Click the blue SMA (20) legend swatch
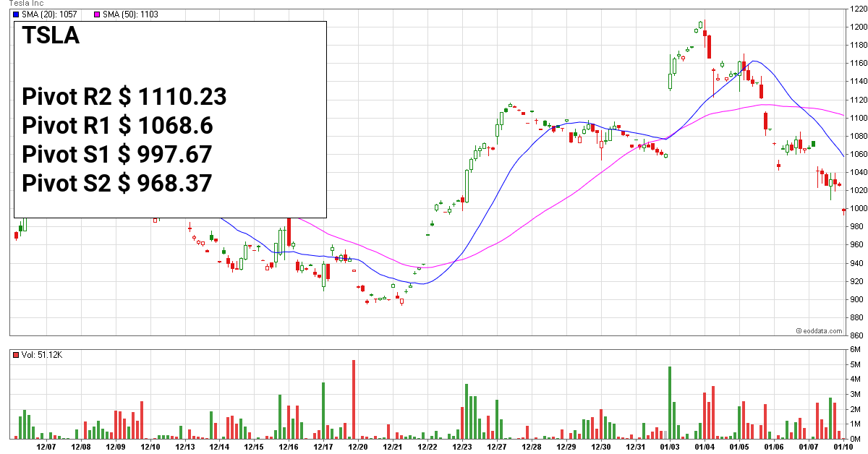 (x=17, y=14)
